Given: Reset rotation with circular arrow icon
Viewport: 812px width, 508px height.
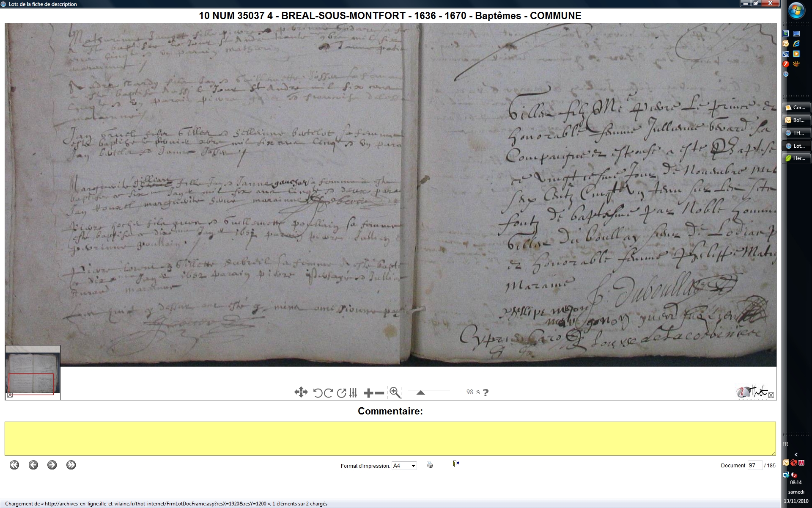Looking at the screenshot, I should coord(341,393).
